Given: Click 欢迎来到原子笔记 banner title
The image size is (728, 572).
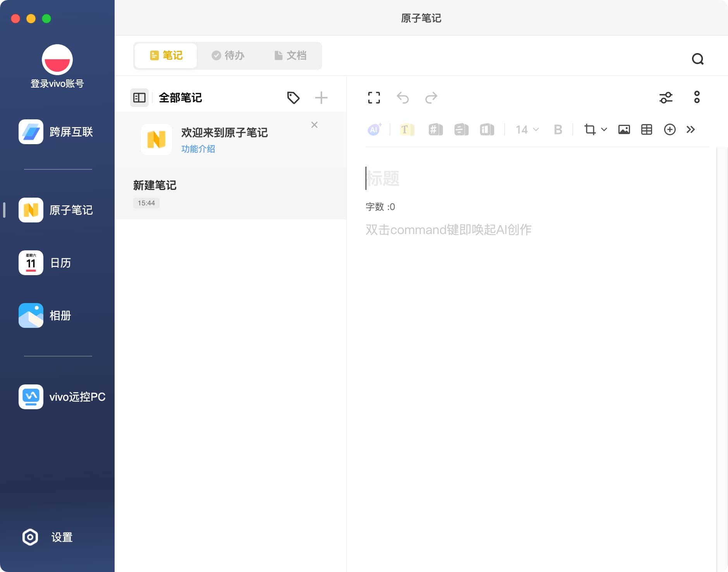Looking at the screenshot, I should [x=225, y=133].
